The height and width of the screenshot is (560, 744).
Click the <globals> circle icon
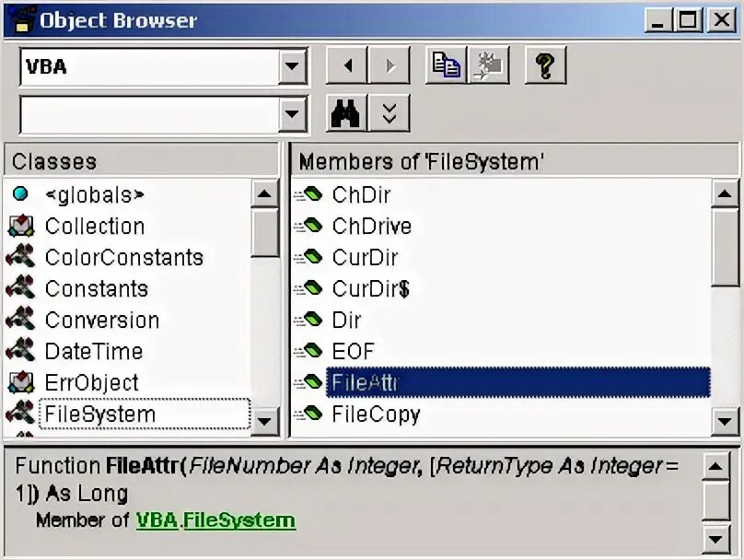click(20, 193)
